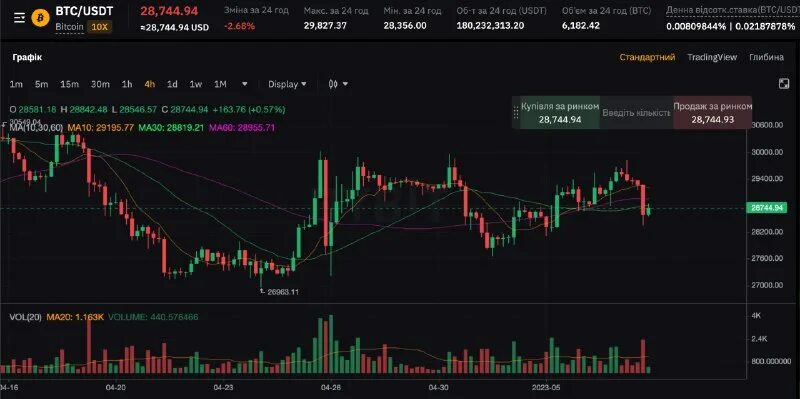The image size is (800, 399).
Task: Select the 5m timeframe
Action: (41, 84)
